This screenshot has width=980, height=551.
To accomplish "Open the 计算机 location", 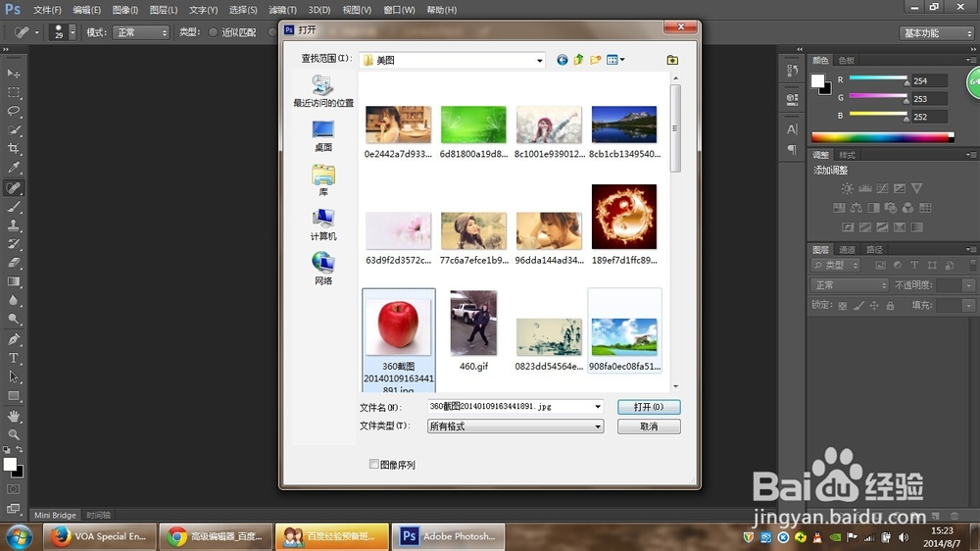I will coord(323,225).
